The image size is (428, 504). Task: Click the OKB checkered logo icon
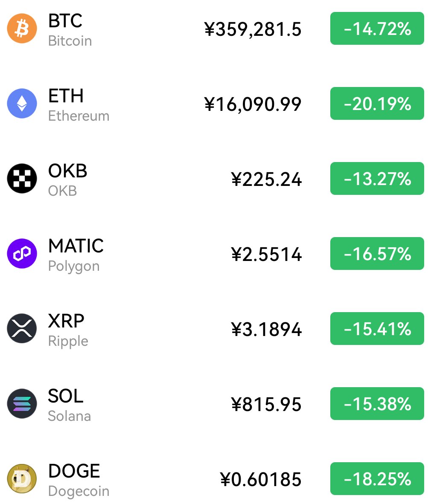pyautogui.click(x=22, y=178)
